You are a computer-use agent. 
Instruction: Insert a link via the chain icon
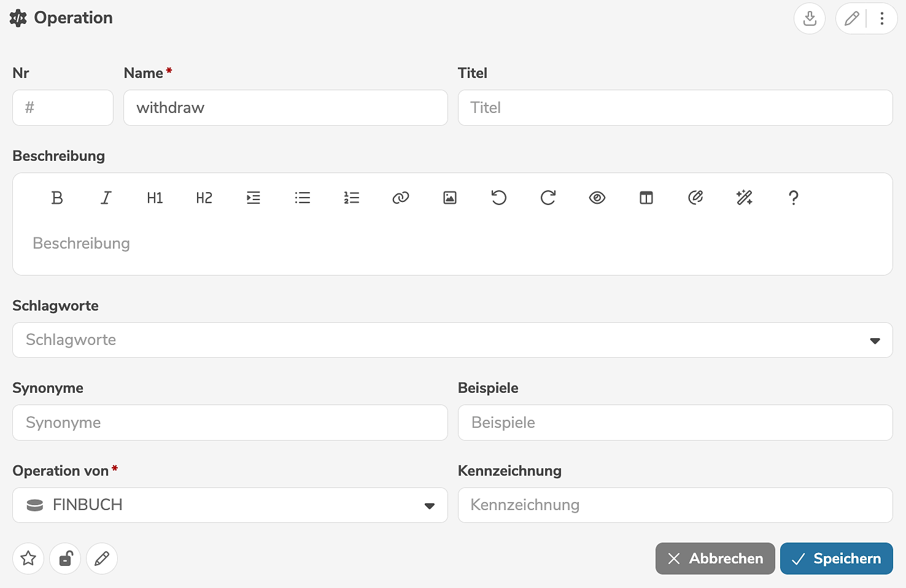click(x=401, y=198)
